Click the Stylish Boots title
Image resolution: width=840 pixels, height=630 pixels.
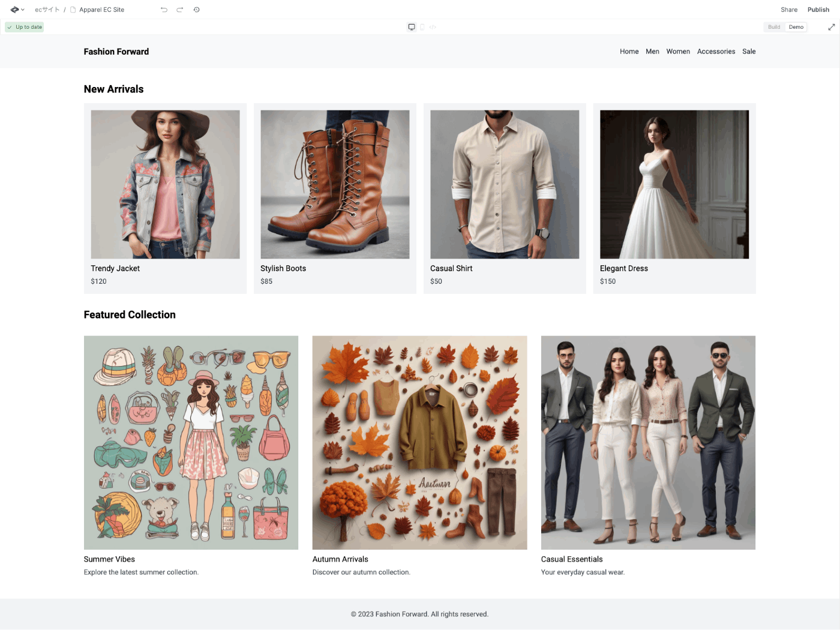(x=283, y=269)
